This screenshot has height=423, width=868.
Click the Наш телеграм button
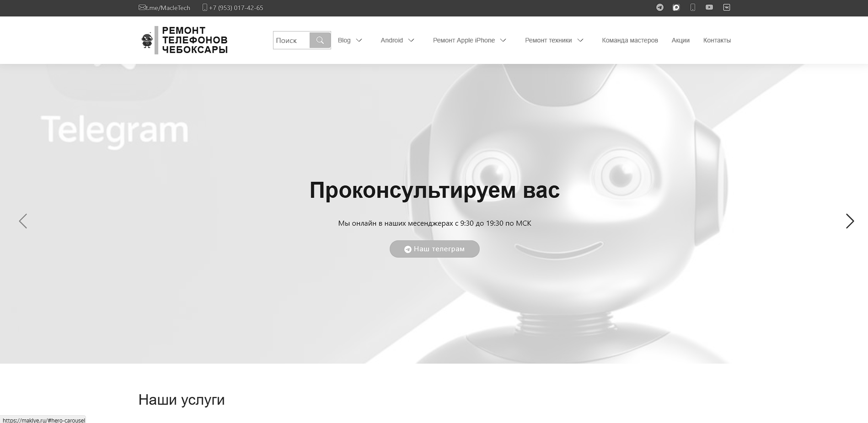pyautogui.click(x=434, y=249)
